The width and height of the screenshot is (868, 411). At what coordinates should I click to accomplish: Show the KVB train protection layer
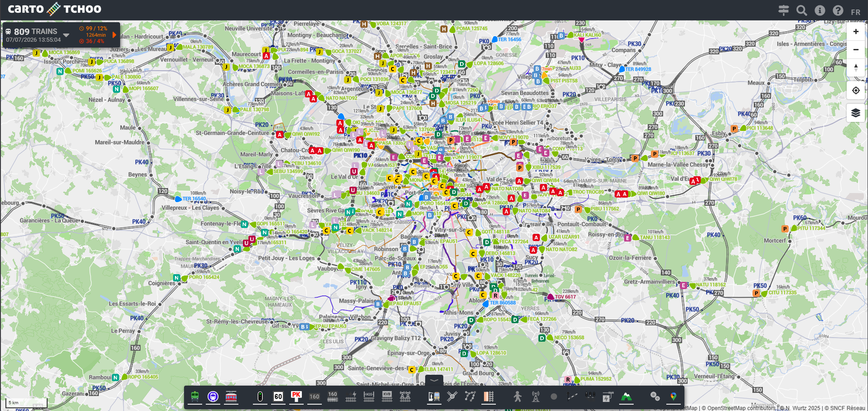coord(387,396)
